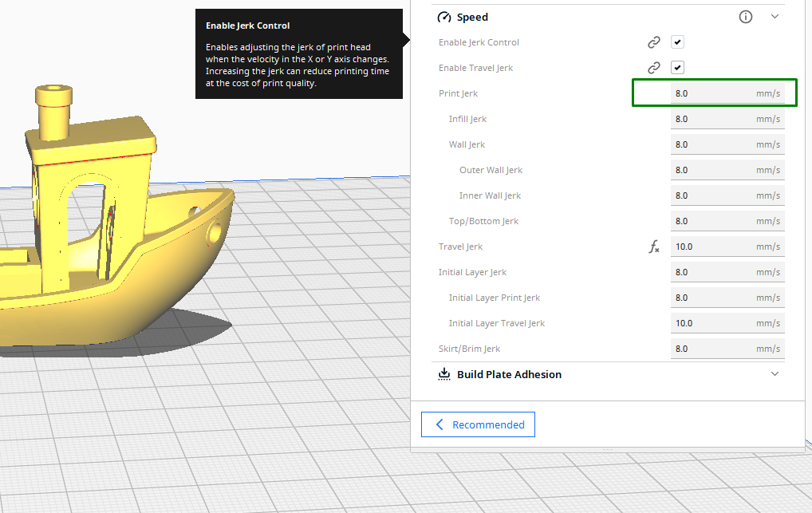Click the chain link beside Enable Jerk Control

653,41
